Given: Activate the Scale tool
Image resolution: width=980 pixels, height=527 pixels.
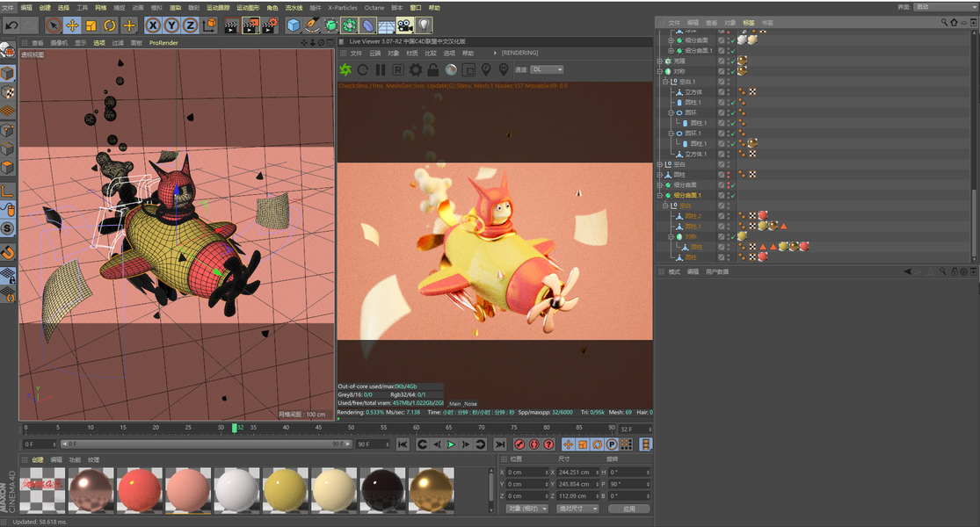Looking at the screenshot, I should 91,25.
